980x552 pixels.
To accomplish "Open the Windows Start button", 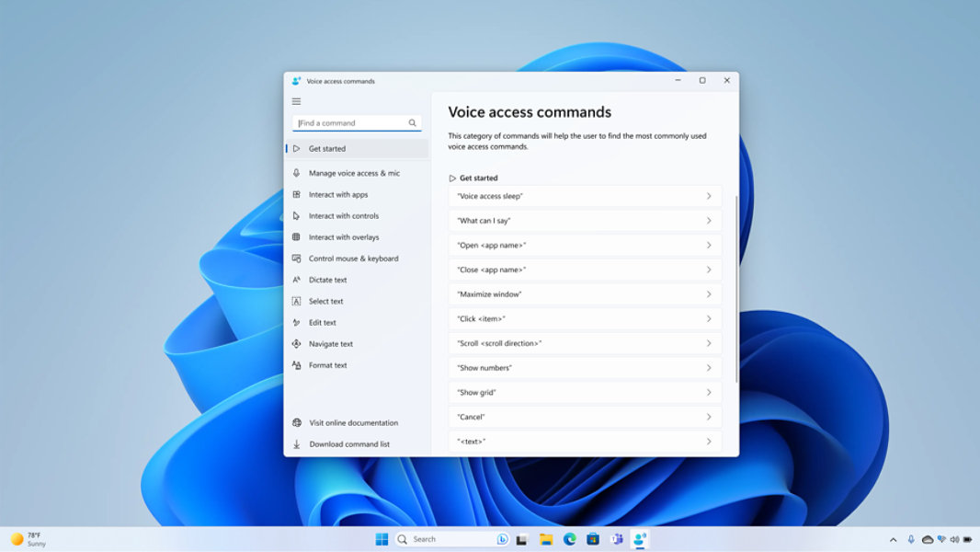I will click(x=382, y=539).
